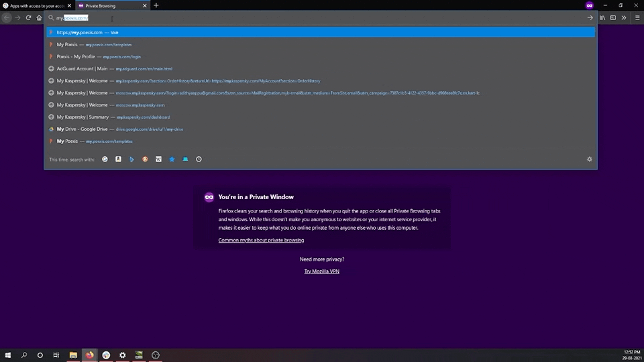Open Common myths about private browsing link
The width and height of the screenshot is (644, 362).
pos(261,240)
